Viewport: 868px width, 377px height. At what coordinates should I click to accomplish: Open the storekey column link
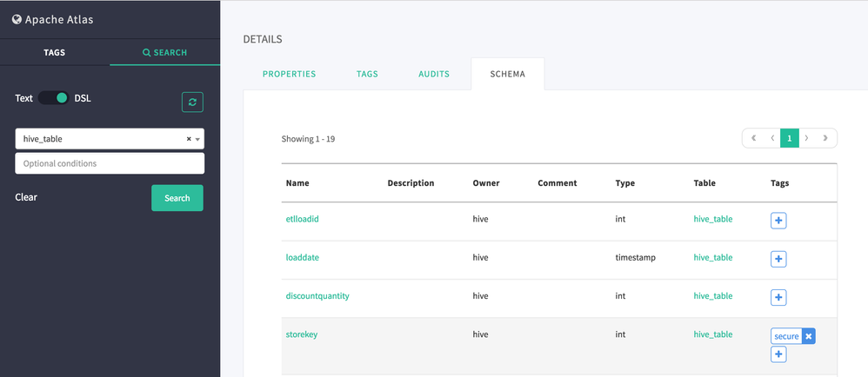pyautogui.click(x=302, y=334)
